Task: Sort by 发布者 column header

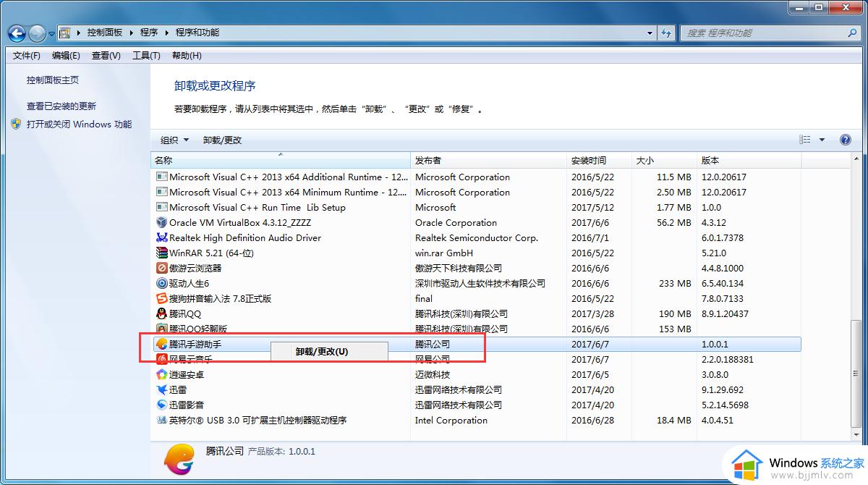Action: 488,161
